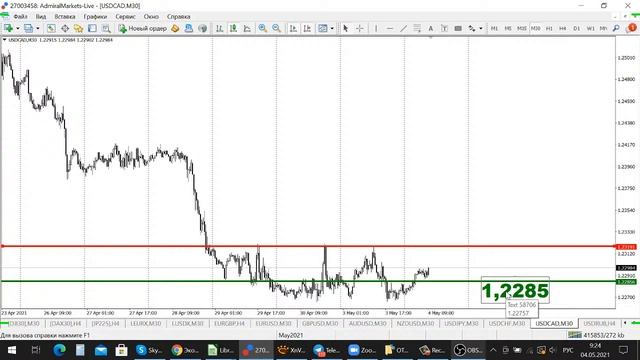Open Telegram from the taskbar
This screenshot has height=360, width=640.
[326, 350]
